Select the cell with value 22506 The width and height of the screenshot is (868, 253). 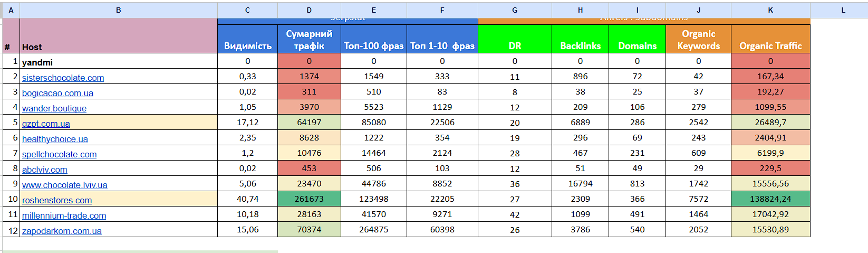[x=442, y=123]
